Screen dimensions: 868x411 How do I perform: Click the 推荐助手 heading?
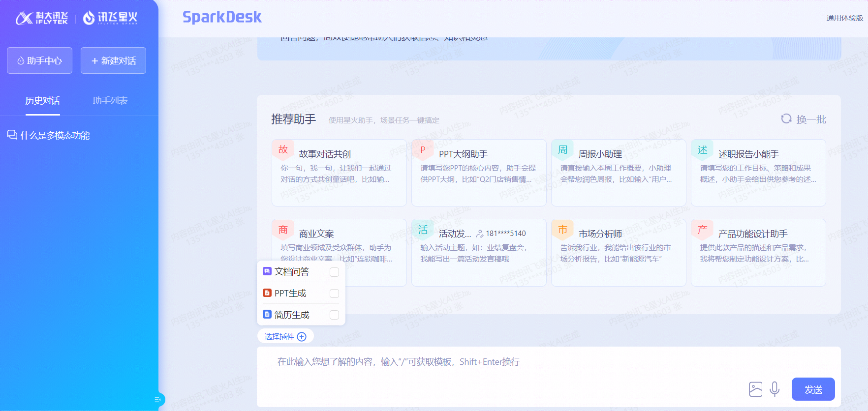point(293,119)
